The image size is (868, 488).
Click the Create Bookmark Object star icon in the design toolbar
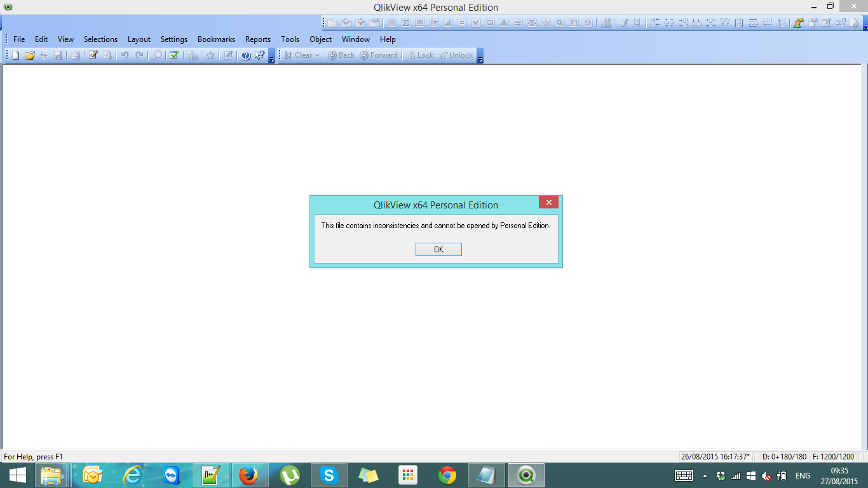click(546, 23)
